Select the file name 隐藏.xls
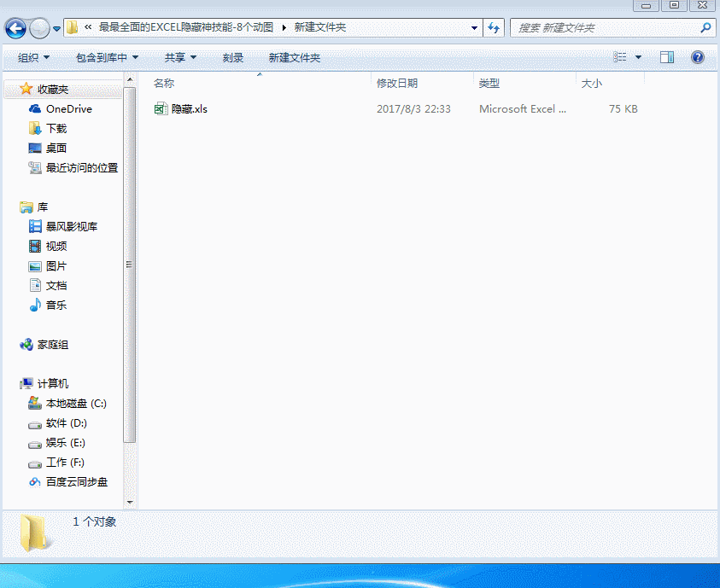The image size is (720, 588). (x=190, y=108)
